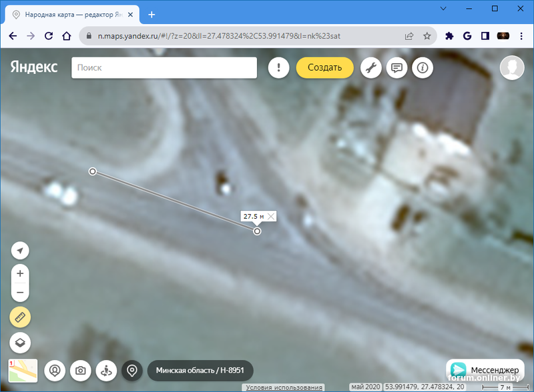Toggle the ruler measurement tool
The image size is (534, 392).
(x=20, y=317)
